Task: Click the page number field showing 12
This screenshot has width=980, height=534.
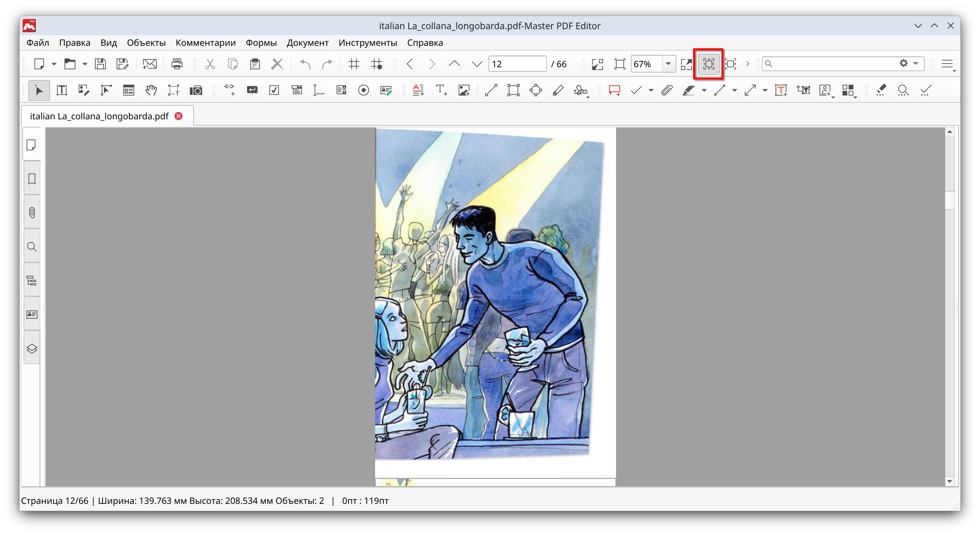Action: point(517,64)
